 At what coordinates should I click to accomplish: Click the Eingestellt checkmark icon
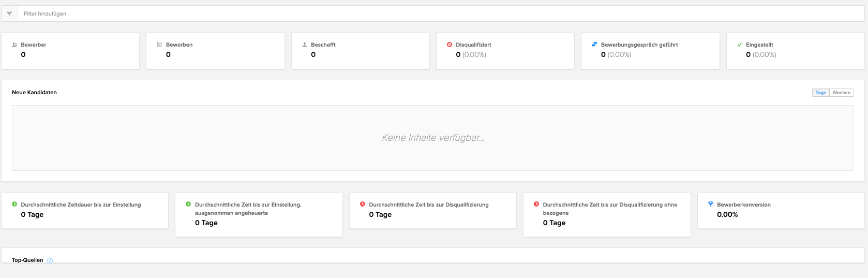click(740, 45)
